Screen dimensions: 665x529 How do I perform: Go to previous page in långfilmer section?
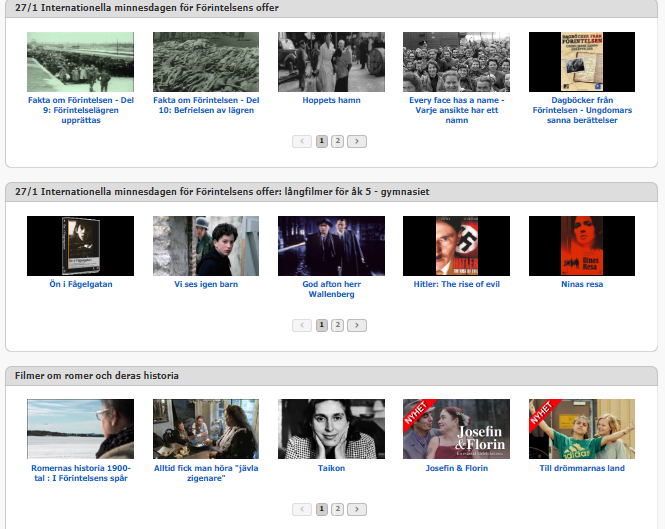click(302, 325)
